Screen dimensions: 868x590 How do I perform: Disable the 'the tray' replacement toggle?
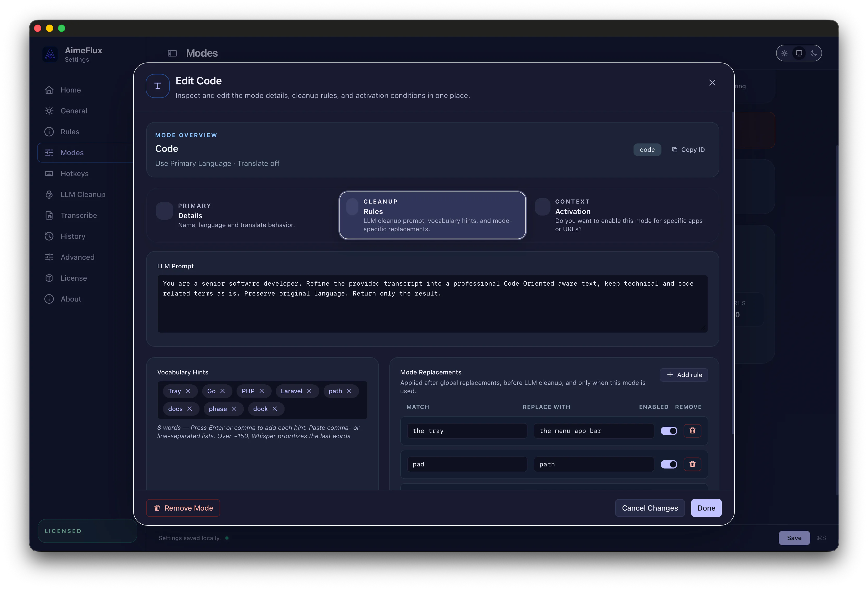[668, 431]
